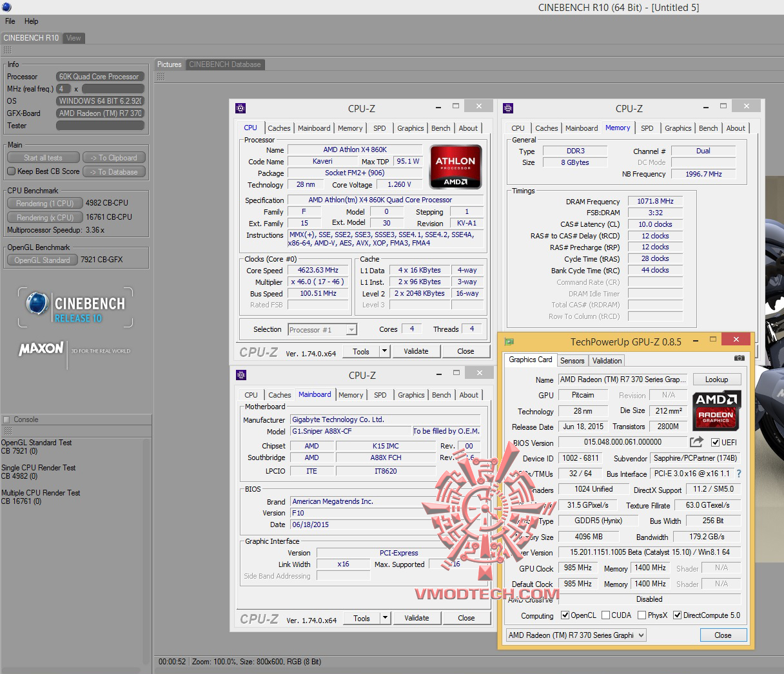The height and width of the screenshot is (674, 784).
Task: Click the CAS# Latency 10.0 clocks value
Action: (x=655, y=224)
